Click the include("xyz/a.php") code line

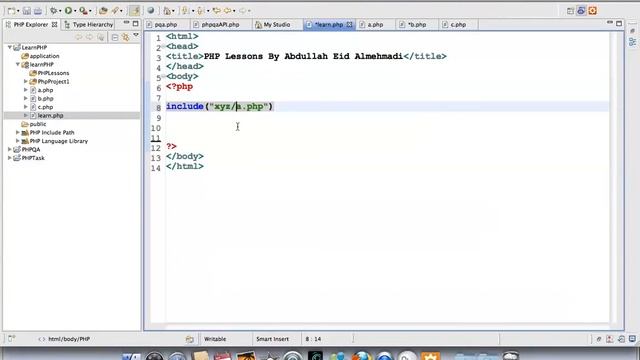coord(219,107)
